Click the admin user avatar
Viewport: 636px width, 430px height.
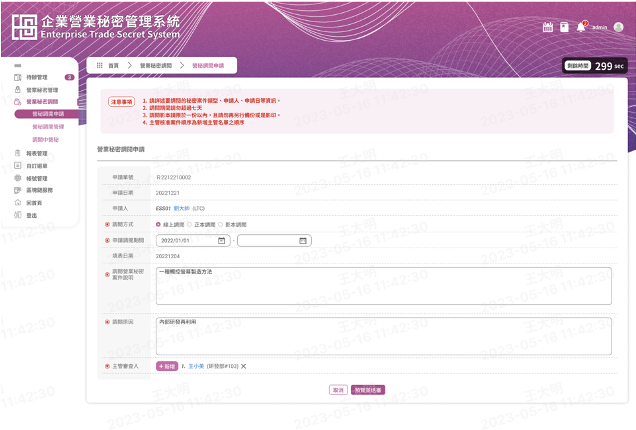pyautogui.click(x=619, y=27)
